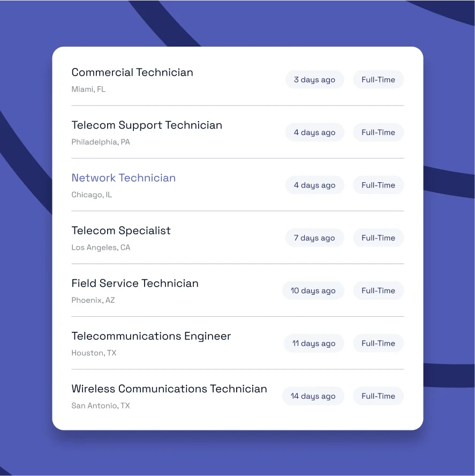The image size is (475, 476).
Task: Click the San Antonio, TX location text
Action: [101, 406]
